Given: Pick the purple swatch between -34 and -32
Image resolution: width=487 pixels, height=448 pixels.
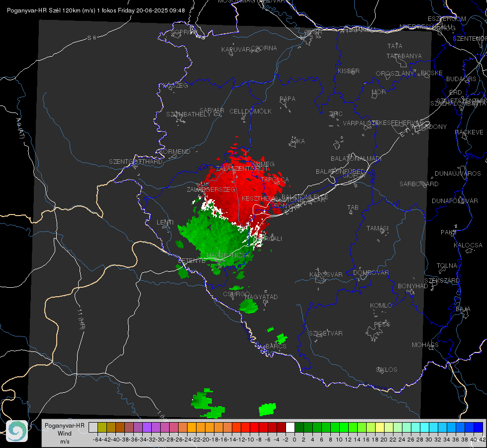Looking at the screenshot, I should point(147,427).
